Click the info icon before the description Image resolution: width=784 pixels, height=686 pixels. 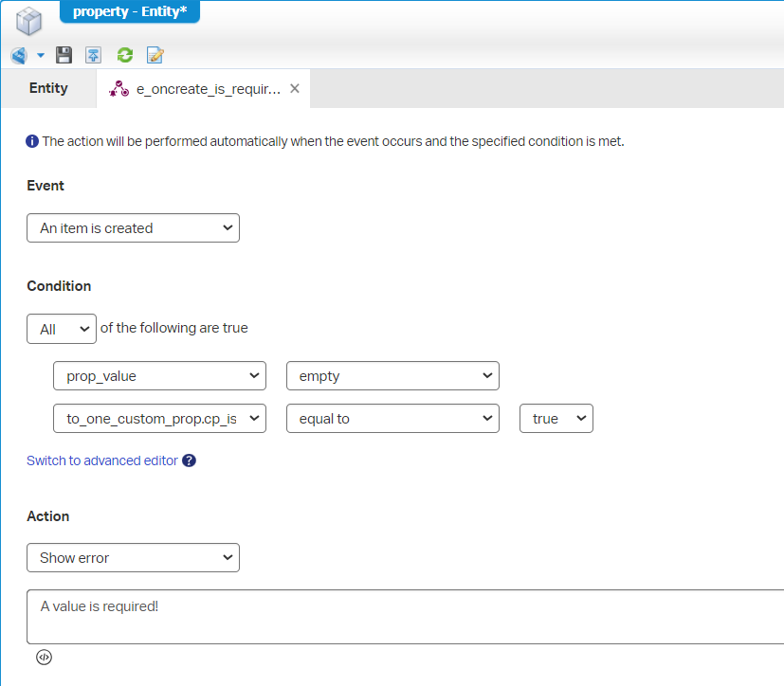(32, 141)
